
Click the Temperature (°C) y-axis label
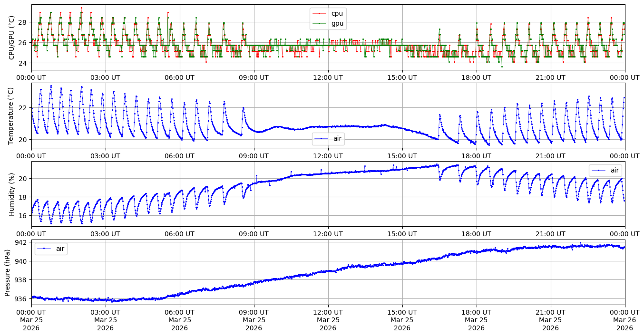(12, 115)
